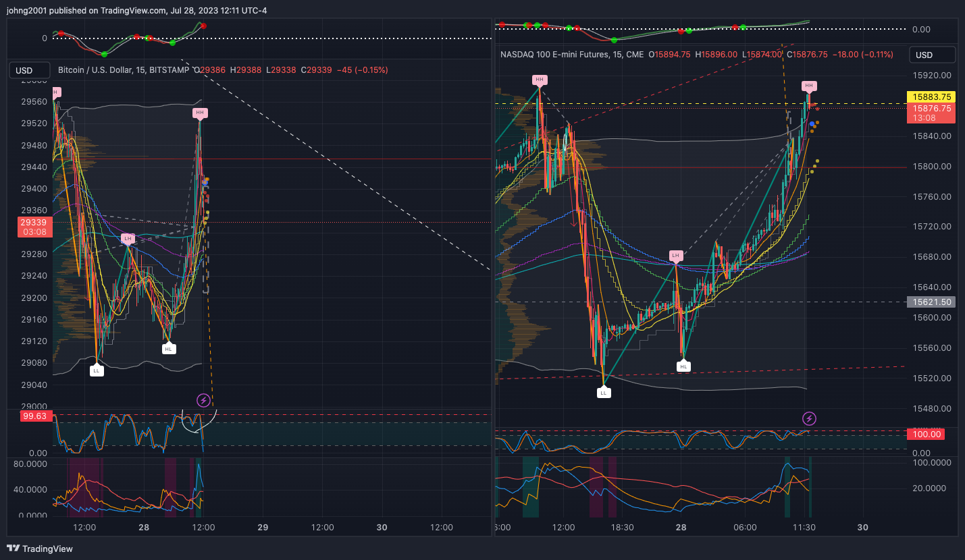
Task: Click the 80.0000 indicator scale value
Action: click(30, 464)
